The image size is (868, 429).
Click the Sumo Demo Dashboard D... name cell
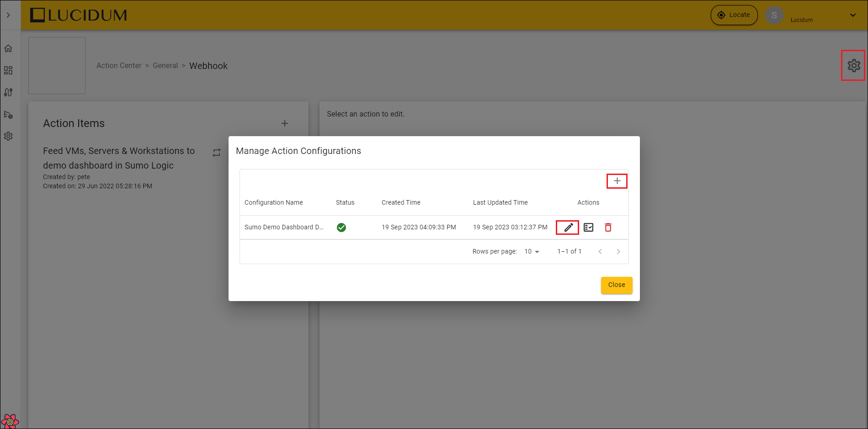284,227
